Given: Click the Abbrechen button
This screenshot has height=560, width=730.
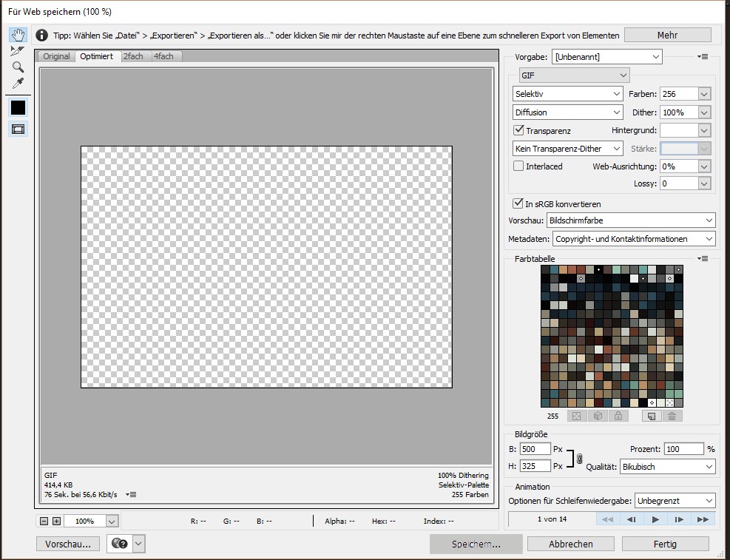Looking at the screenshot, I should 571,544.
